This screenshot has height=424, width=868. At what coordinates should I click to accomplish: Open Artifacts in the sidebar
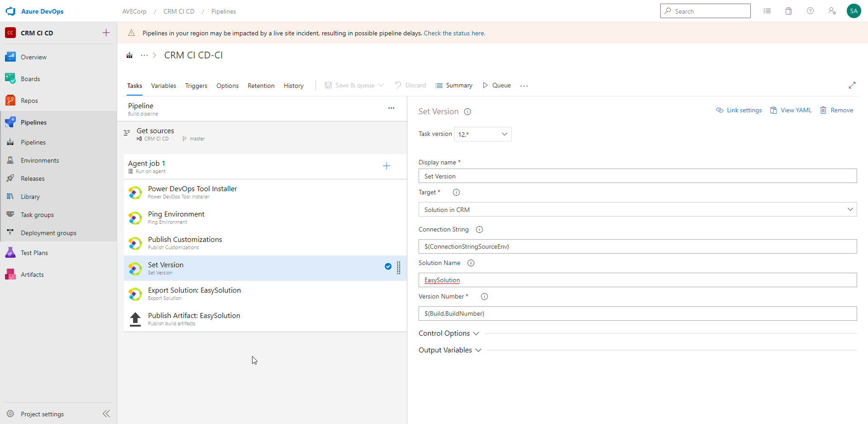click(58, 275)
